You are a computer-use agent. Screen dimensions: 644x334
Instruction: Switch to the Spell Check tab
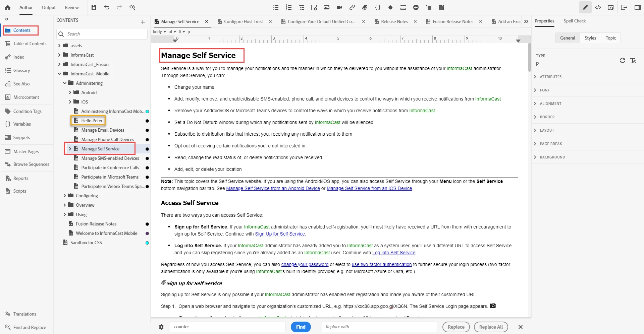(x=575, y=21)
